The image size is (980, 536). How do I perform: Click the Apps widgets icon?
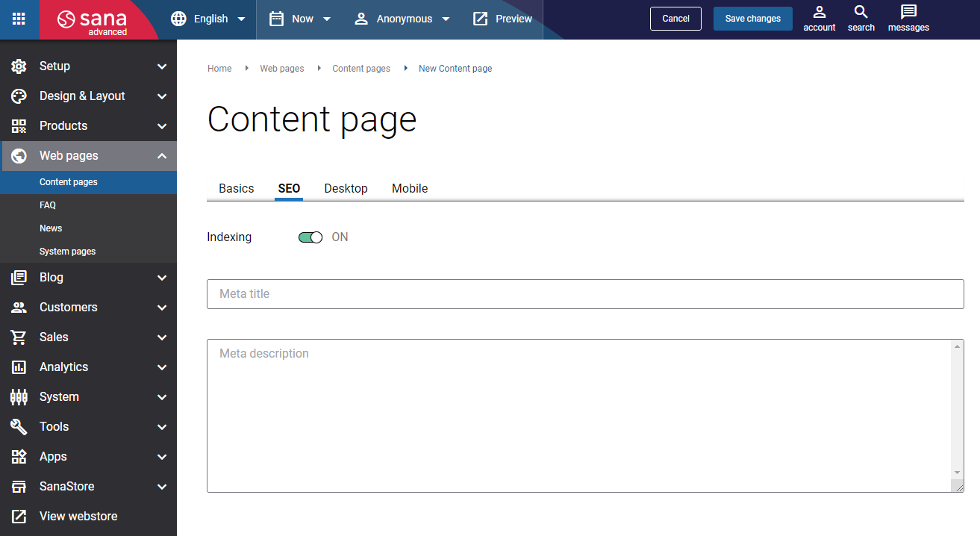[x=19, y=457]
